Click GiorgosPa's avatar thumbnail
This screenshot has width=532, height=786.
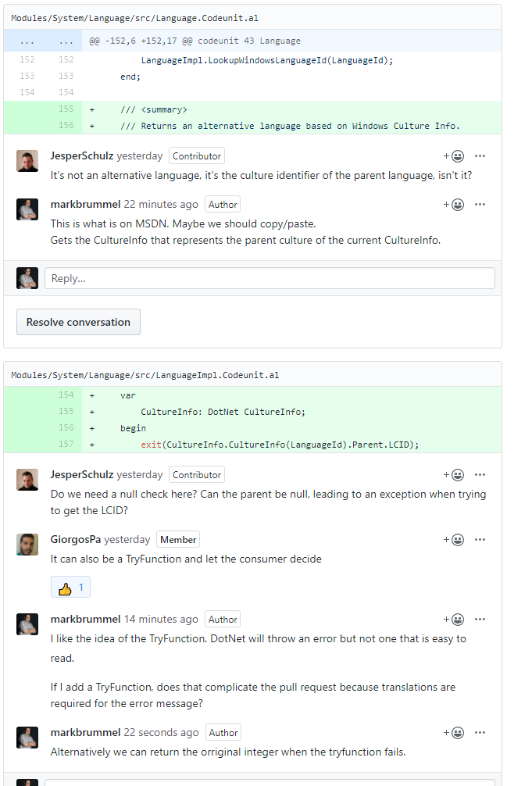coord(27,545)
